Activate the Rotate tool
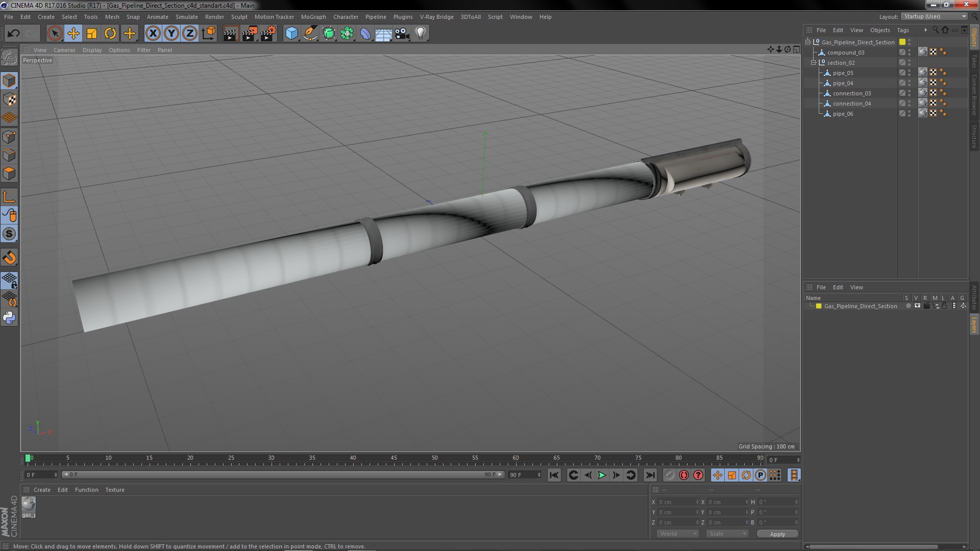 [x=110, y=34]
